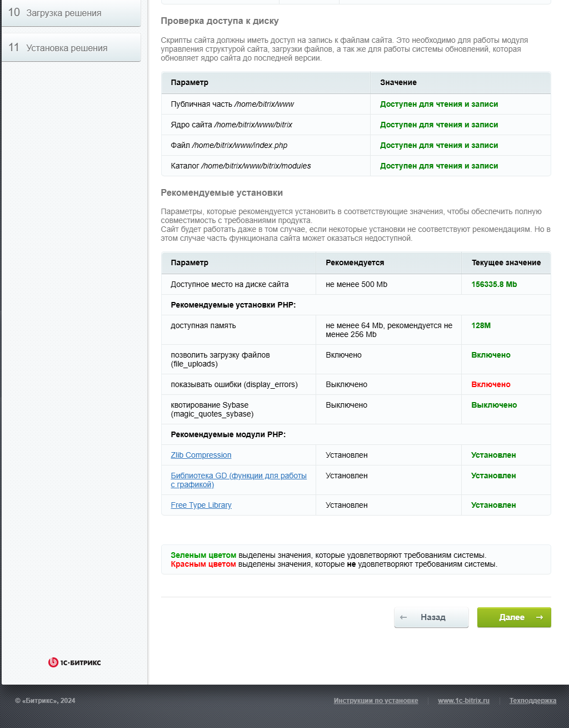
Task: Click the 156335.8 Mb disk space value
Action: point(494,284)
